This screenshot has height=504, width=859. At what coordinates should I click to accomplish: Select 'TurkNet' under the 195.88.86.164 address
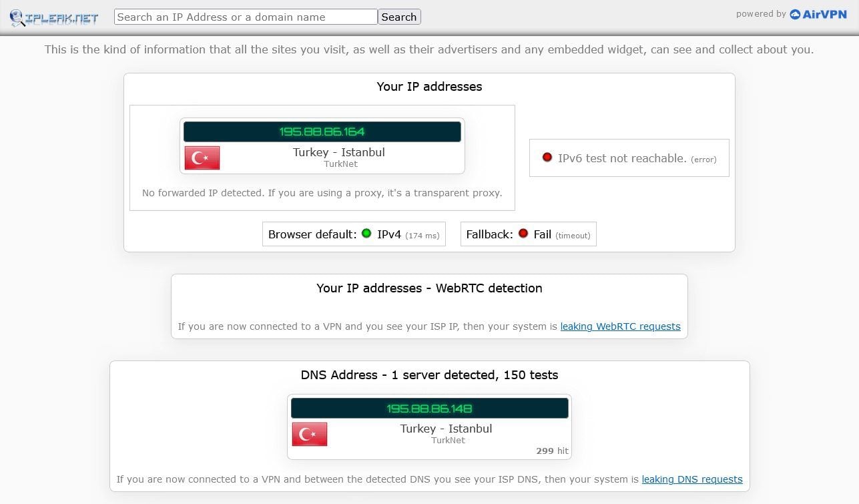point(341,164)
